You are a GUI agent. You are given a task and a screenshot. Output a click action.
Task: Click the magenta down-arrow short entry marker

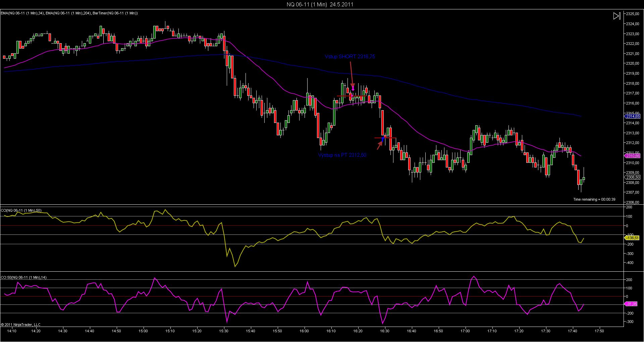pos(353,89)
